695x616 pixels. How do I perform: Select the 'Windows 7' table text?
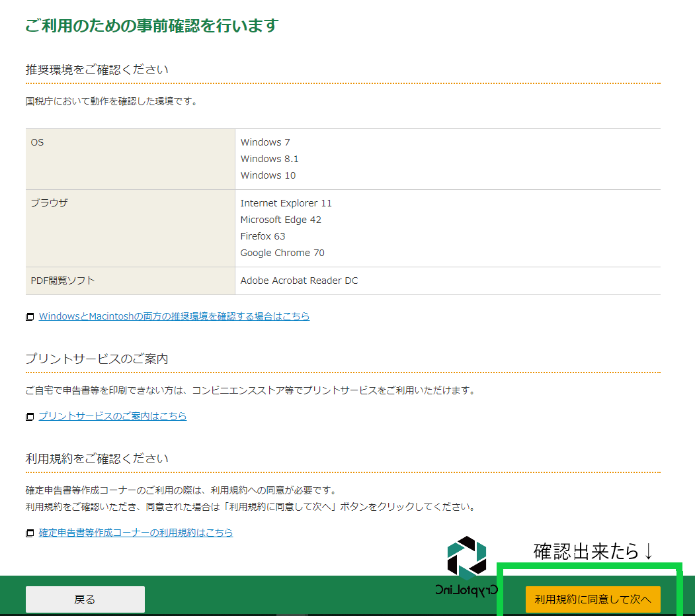pos(265,142)
